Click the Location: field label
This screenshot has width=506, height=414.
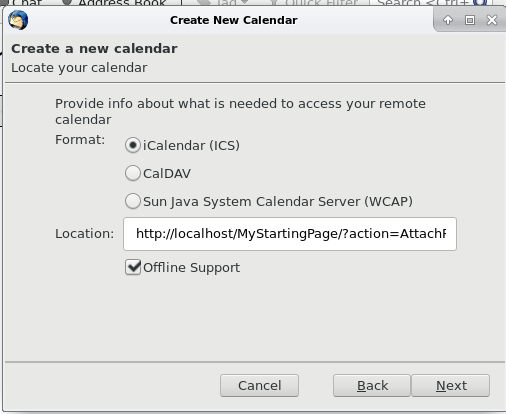click(x=84, y=234)
